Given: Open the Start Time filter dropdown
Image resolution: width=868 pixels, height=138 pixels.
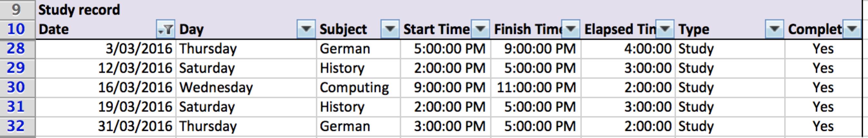Looking at the screenshot, I should [480, 29].
